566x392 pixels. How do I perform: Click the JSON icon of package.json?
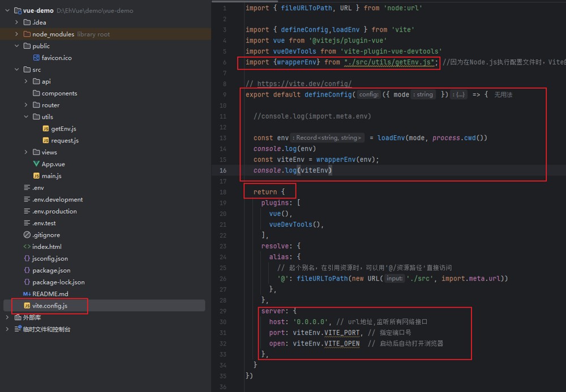[x=27, y=270]
